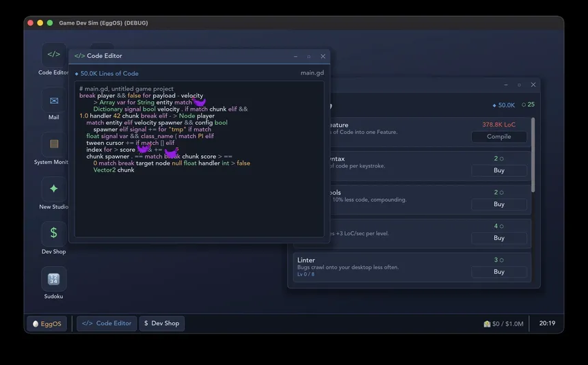
Task: Click the taskbar clock 20:19
Action: [547, 323]
